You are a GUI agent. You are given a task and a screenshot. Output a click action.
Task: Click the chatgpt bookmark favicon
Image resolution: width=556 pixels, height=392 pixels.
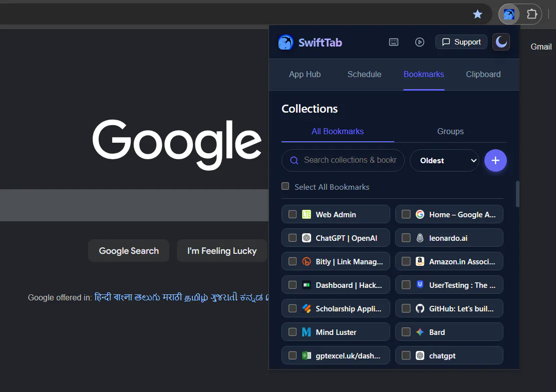(420, 355)
